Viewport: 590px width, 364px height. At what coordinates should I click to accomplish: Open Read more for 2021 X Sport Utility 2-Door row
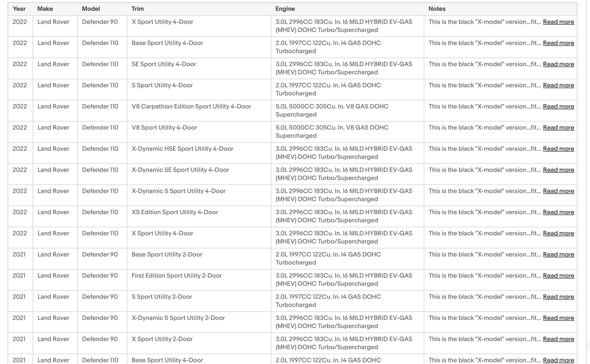(x=558, y=339)
